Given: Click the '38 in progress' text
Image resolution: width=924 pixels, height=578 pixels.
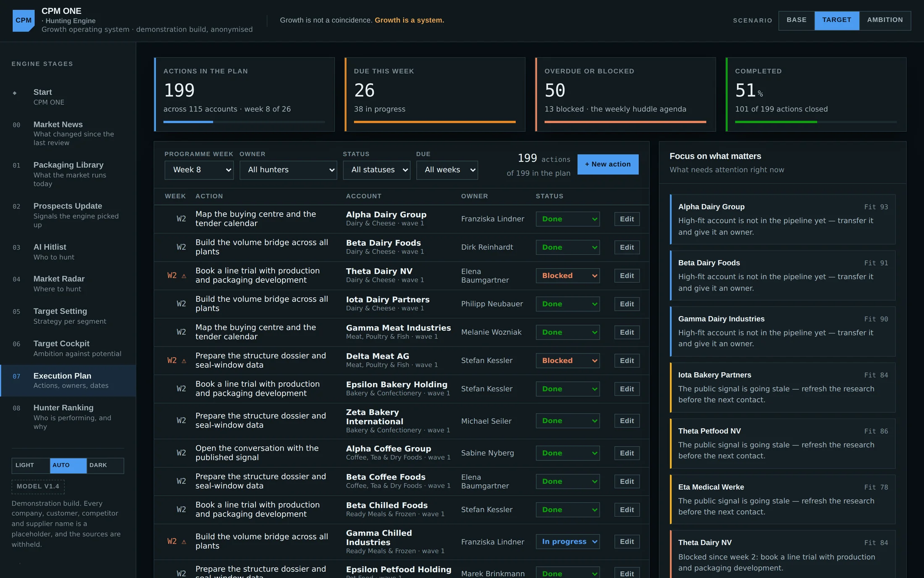Looking at the screenshot, I should coord(380,109).
